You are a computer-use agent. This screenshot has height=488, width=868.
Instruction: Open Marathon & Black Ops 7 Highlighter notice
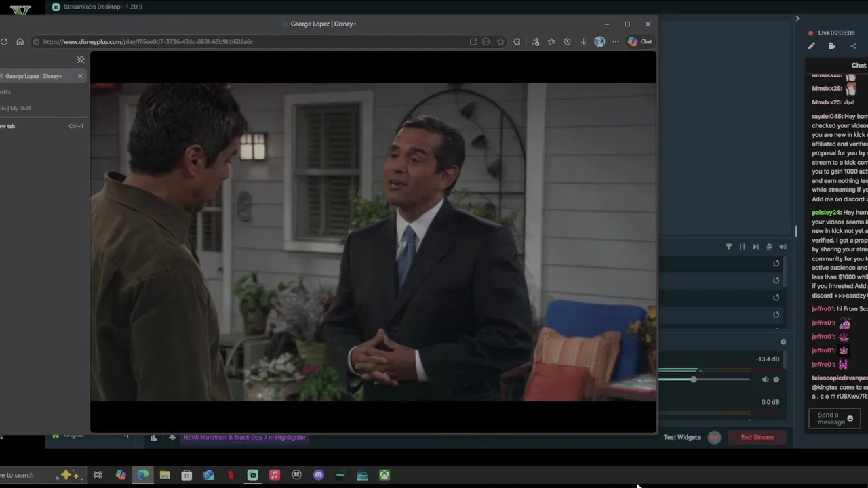pos(245,438)
